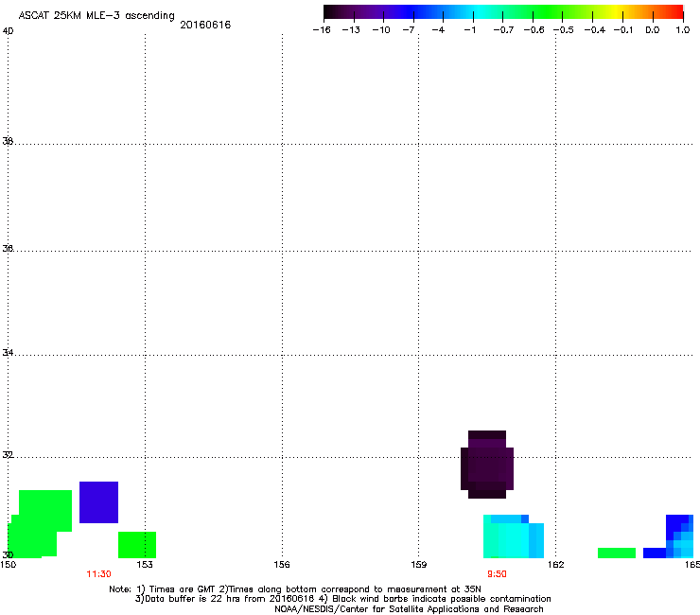
Task: Click the cyan data block near longitude 161
Action: point(514,536)
